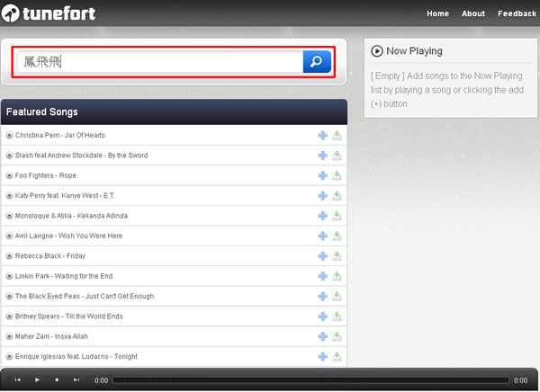The image size is (540, 392).
Task: Open Rebecca Black - Friday title
Action: tap(50, 256)
